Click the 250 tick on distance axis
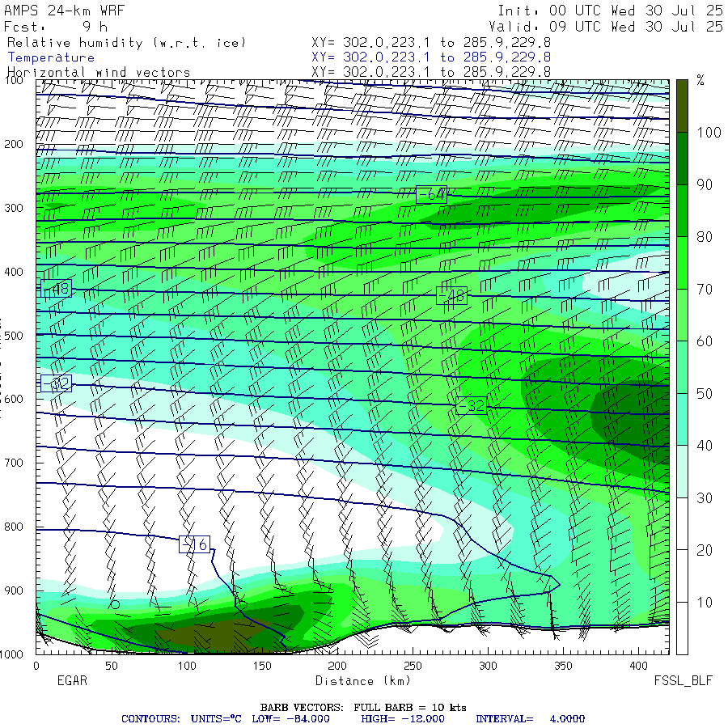The width and height of the screenshot is (728, 728). (413, 666)
